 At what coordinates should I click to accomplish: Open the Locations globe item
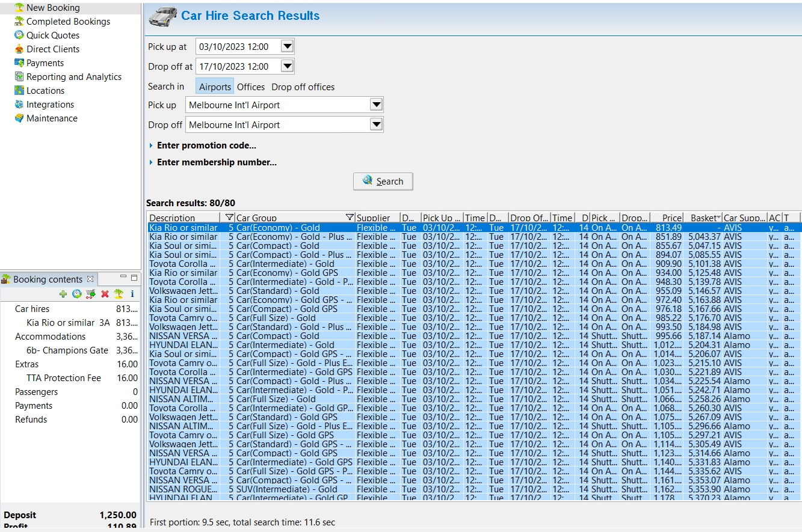tap(19, 91)
